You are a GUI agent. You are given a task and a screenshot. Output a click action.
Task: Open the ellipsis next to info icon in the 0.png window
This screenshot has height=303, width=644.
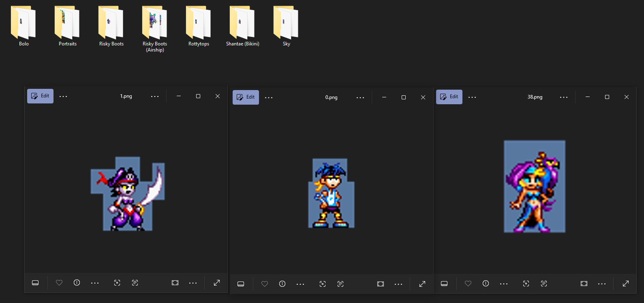tap(300, 284)
